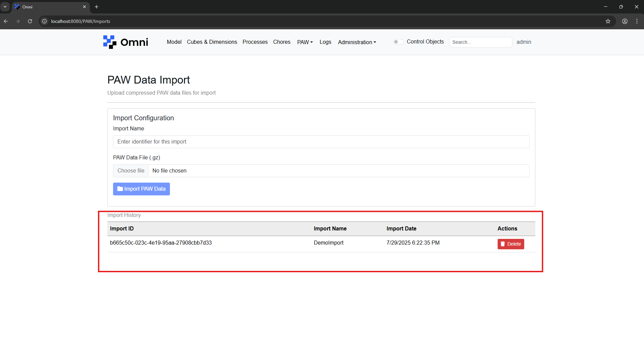
Task: Click the Omni brand name link
Action: click(134, 42)
